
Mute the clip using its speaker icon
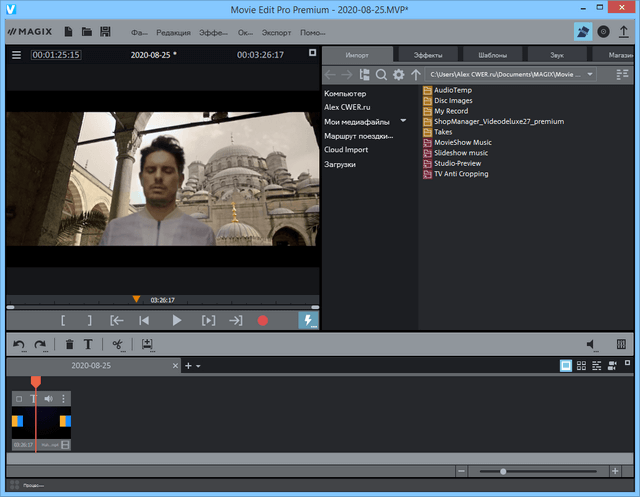tap(48, 398)
